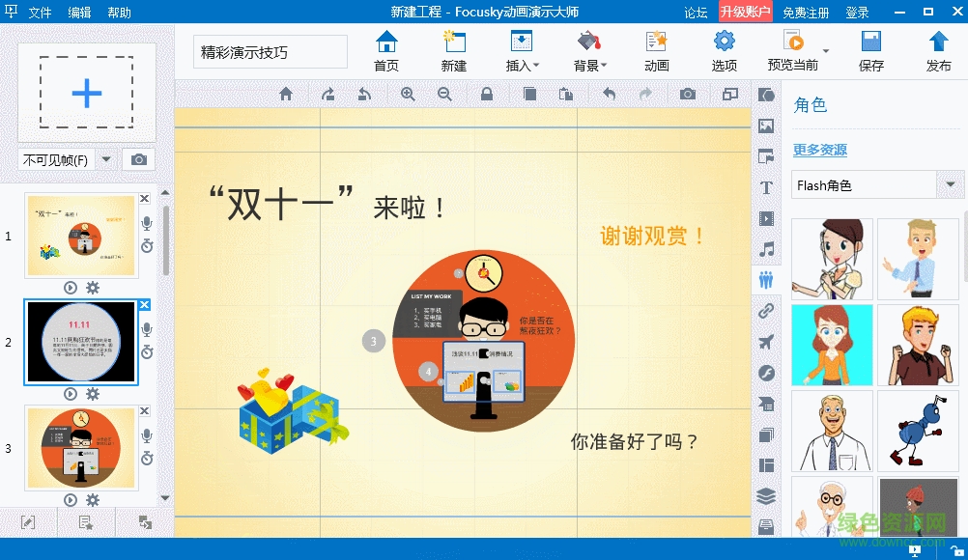This screenshot has height=560, width=968.
Task: Toggle the lock icon on the canvas toolbar
Action: [x=487, y=94]
